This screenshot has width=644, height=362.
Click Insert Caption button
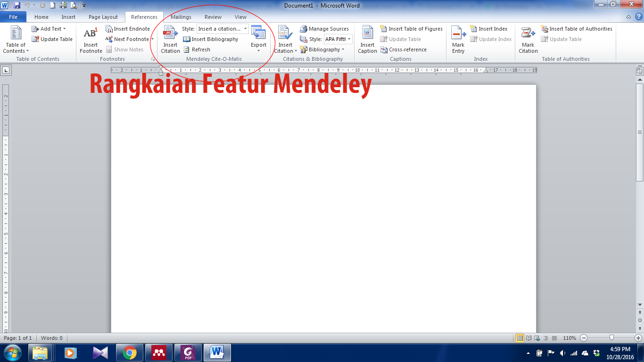(367, 40)
